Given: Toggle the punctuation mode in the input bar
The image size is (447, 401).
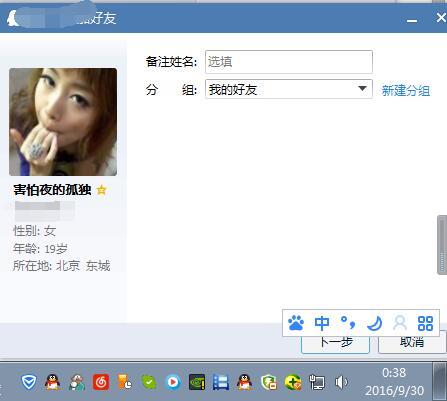Looking at the screenshot, I should [x=348, y=323].
